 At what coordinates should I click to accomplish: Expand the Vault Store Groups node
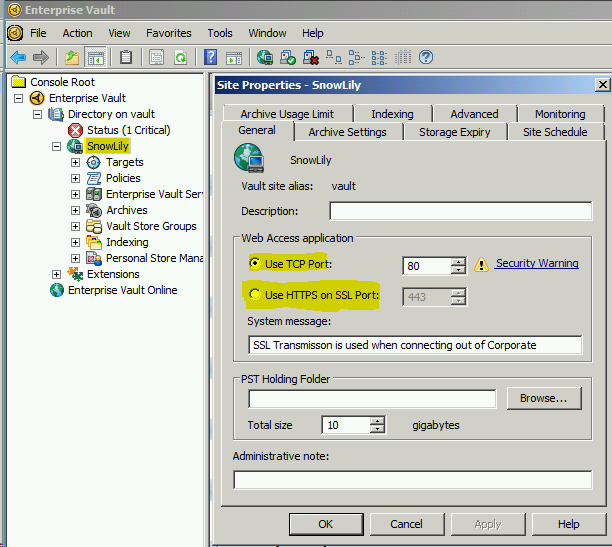pyautogui.click(x=75, y=226)
